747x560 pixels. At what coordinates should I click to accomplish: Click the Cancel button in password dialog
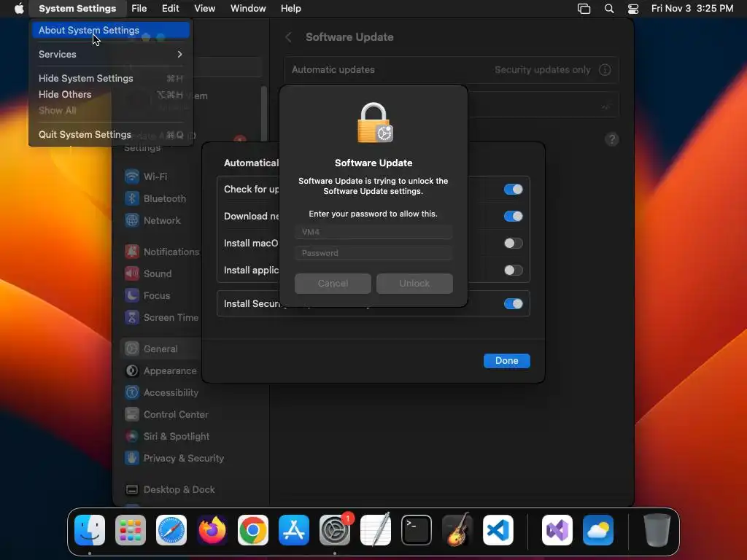(x=333, y=284)
